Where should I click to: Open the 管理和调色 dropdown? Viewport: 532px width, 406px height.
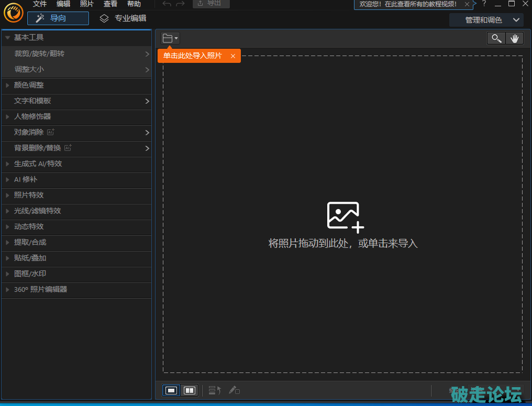486,20
